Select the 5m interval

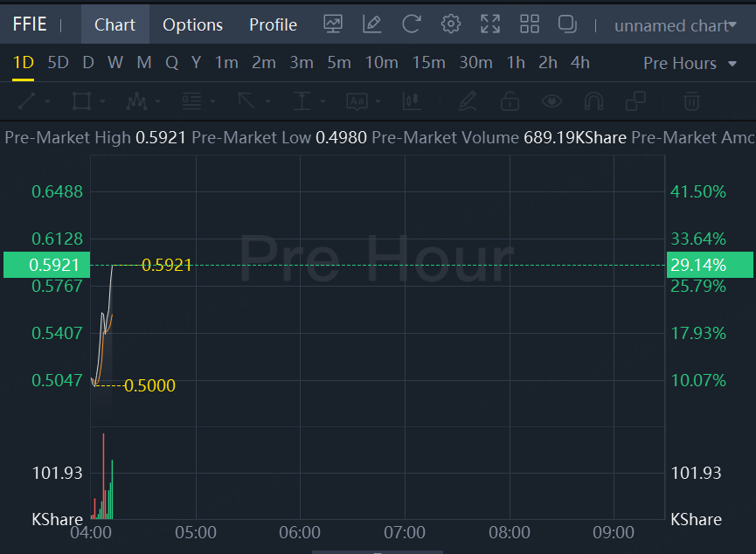coord(339,63)
